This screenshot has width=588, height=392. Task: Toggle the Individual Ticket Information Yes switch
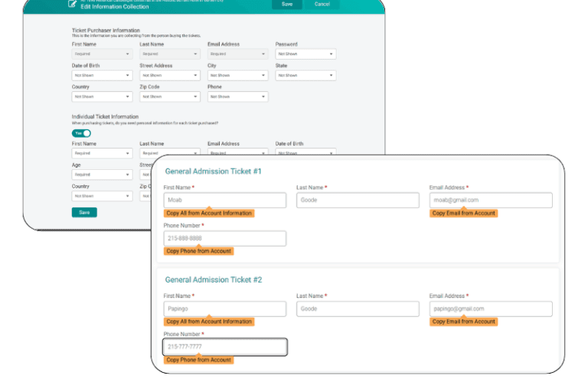point(81,133)
